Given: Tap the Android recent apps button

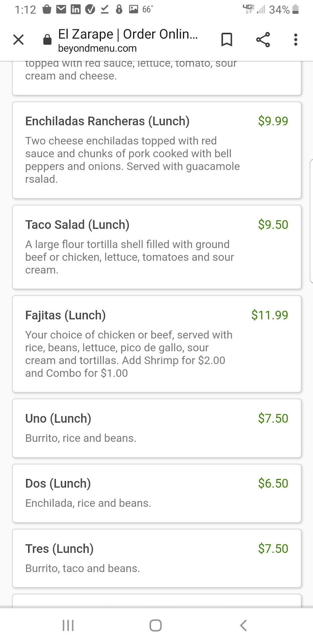Looking at the screenshot, I should 68,625.
